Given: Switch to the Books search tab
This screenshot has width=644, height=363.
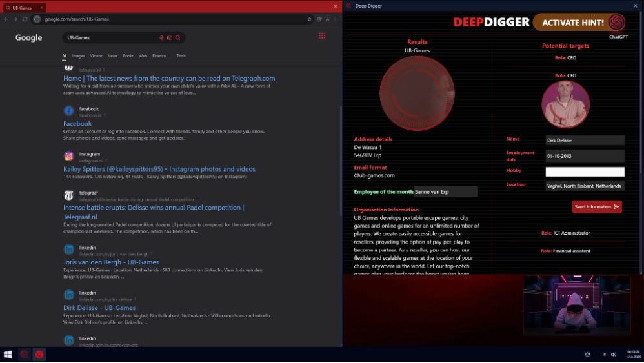Looking at the screenshot, I should [128, 56].
